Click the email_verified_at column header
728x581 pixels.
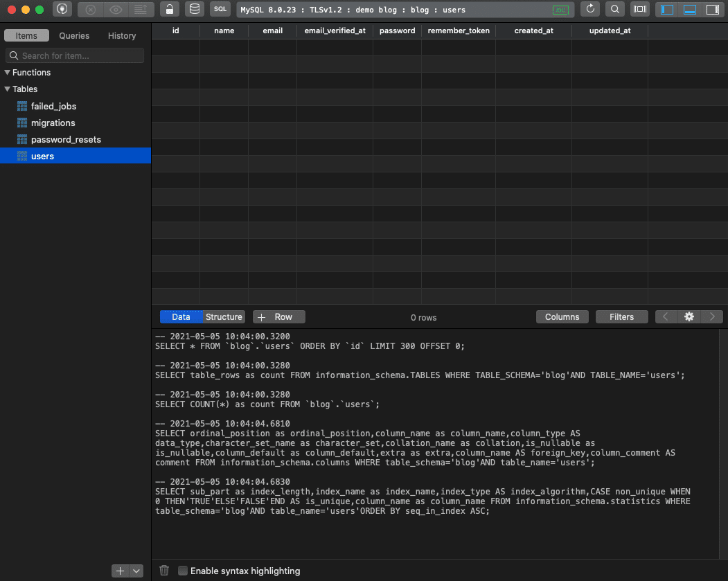335,30
